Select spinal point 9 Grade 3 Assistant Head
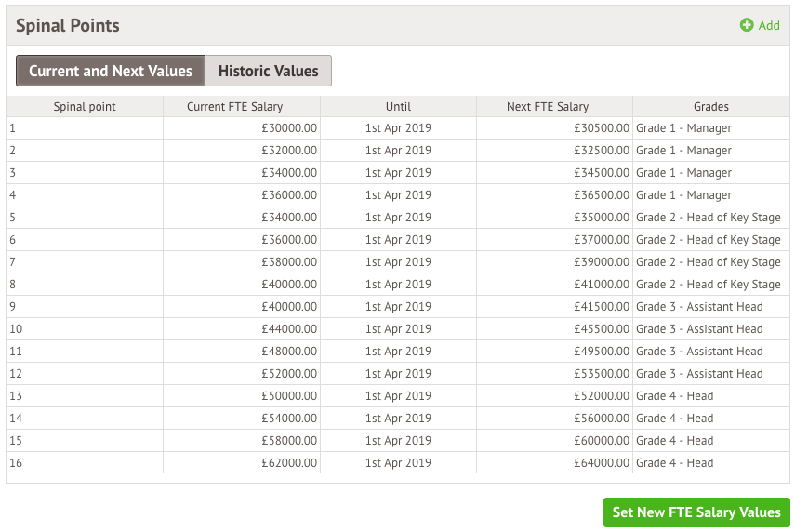The height and width of the screenshot is (532, 795). 699,307
